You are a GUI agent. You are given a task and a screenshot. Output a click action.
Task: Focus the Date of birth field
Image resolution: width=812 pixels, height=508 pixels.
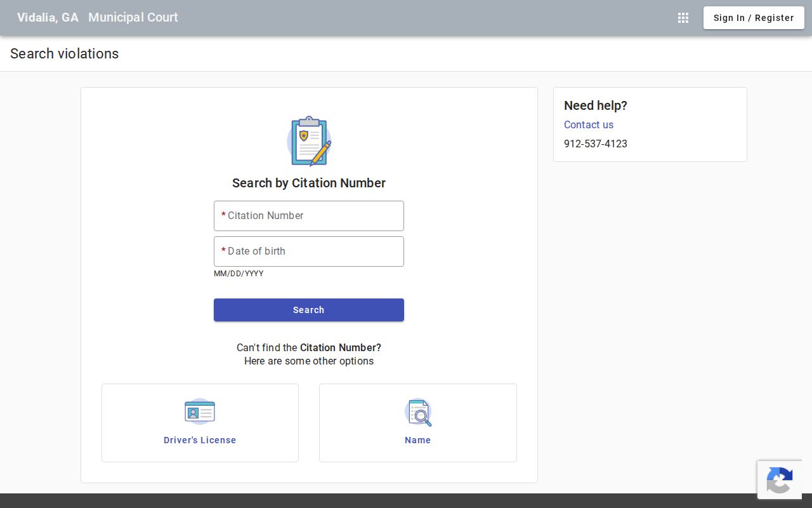click(x=309, y=251)
